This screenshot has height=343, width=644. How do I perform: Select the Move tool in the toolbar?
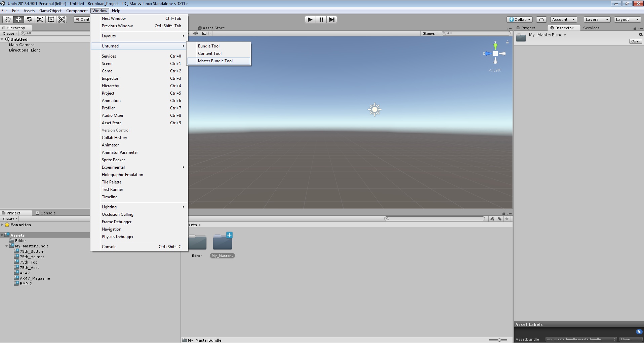(x=18, y=20)
